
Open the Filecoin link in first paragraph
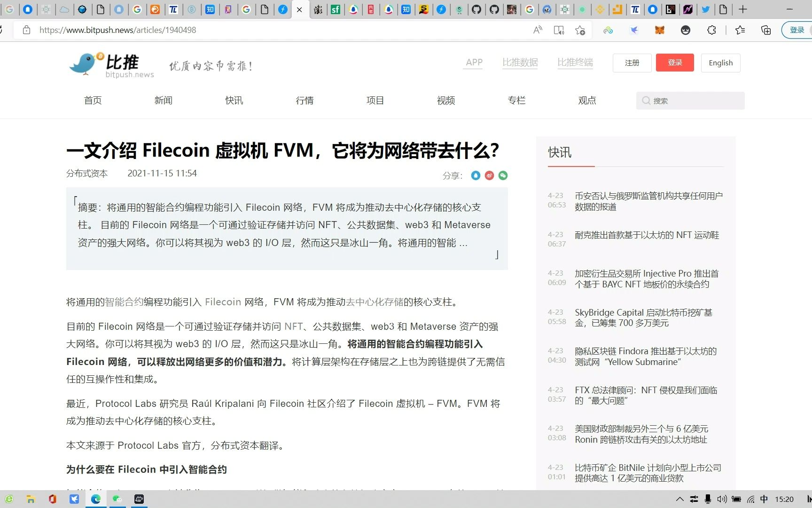coord(223,302)
